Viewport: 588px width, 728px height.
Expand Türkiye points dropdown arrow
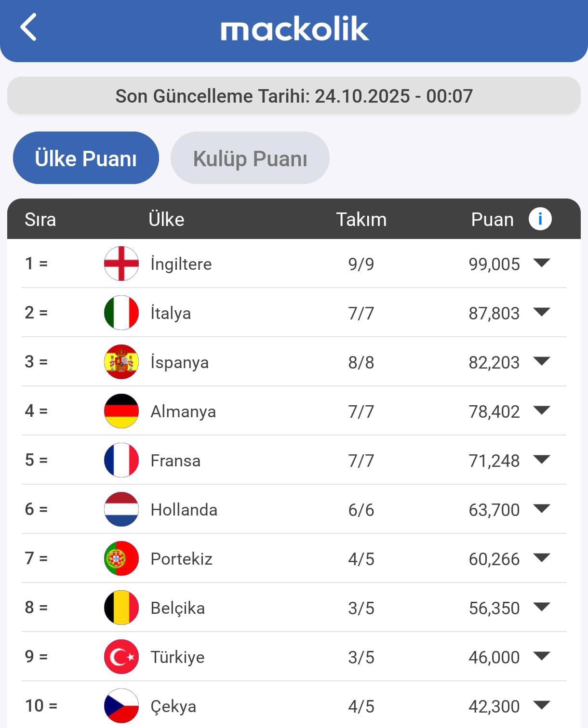[542, 656]
